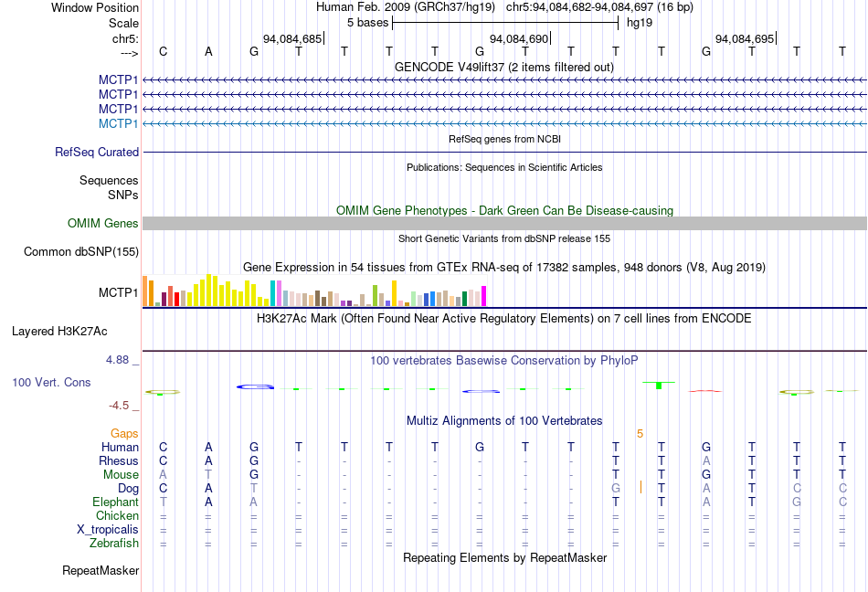Click GENCODE V49lift37 track title
Screen dimensions: 868x592
coord(504,67)
